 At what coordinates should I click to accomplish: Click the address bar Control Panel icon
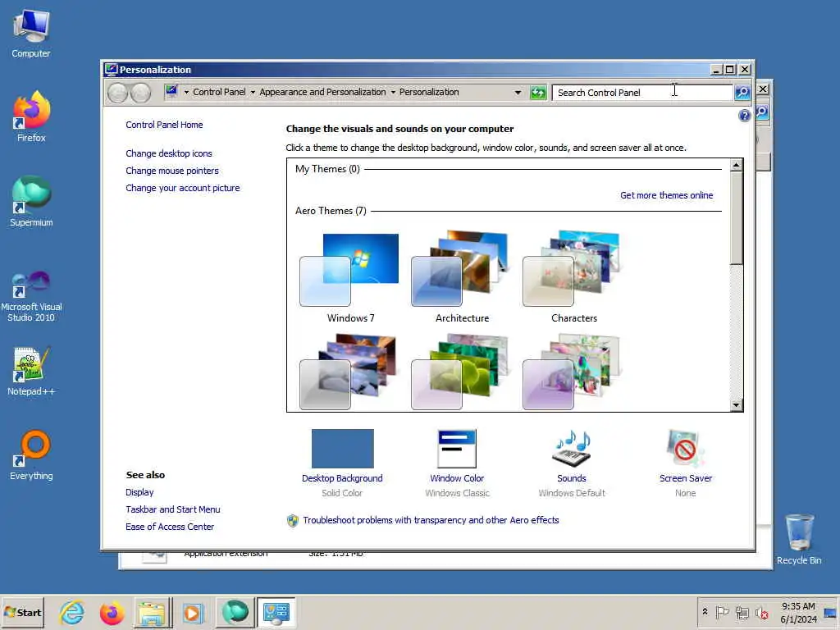[171, 92]
